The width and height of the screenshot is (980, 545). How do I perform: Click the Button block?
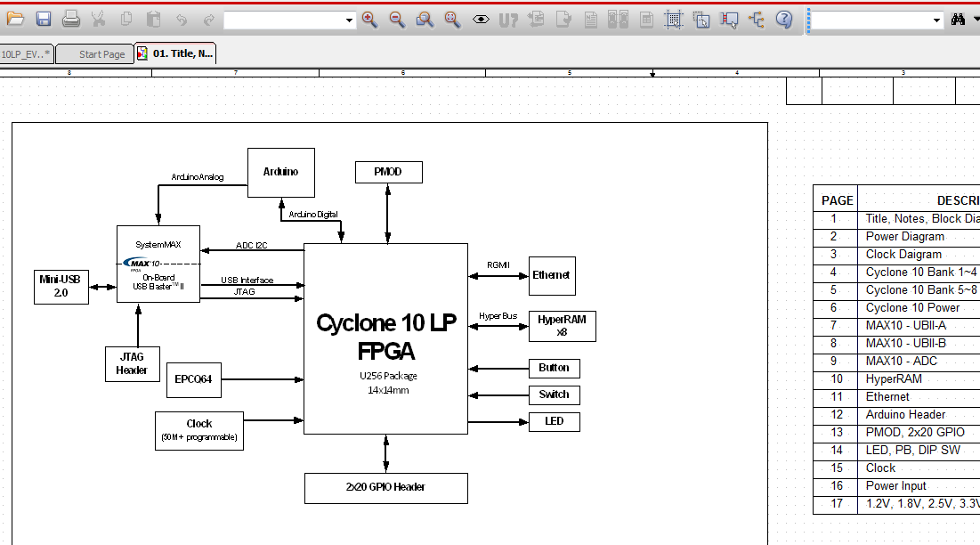[x=554, y=368]
